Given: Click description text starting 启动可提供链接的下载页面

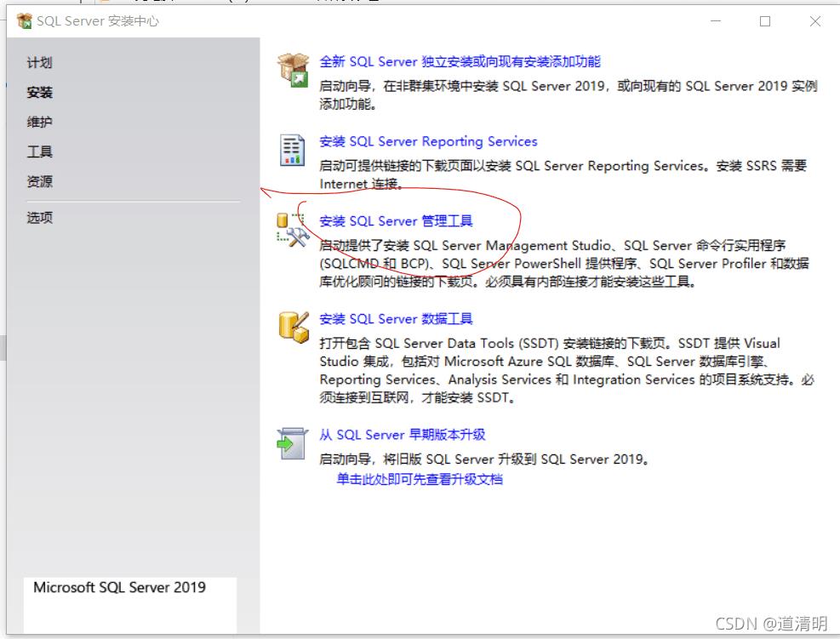Looking at the screenshot, I should coord(563,174).
